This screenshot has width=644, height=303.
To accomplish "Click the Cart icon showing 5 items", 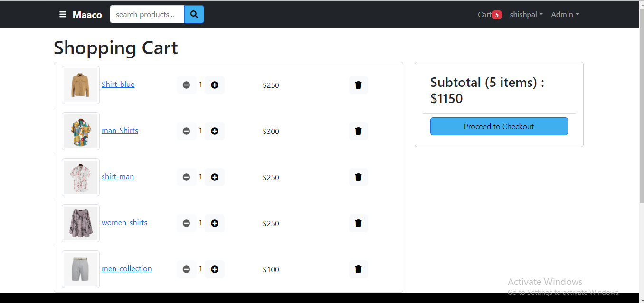I will (489, 14).
